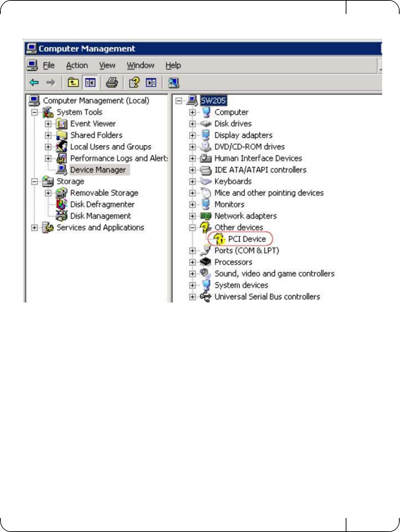Image resolution: width=400 pixels, height=532 pixels.
Task: Click the Properties help toolbar icon
Action: click(134, 82)
